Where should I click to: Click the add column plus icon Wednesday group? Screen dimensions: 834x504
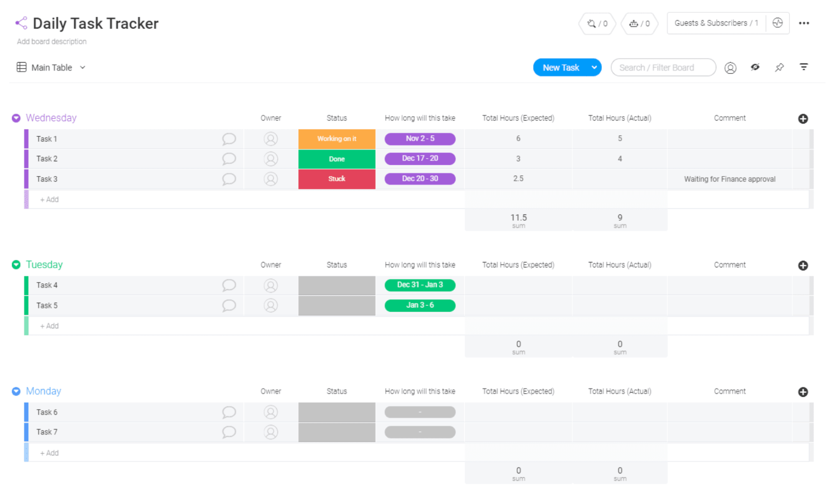[803, 118]
